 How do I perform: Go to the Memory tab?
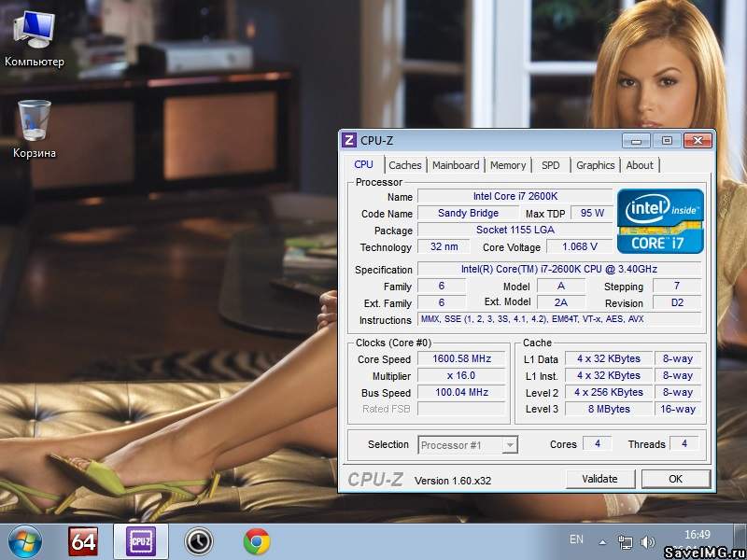point(508,165)
